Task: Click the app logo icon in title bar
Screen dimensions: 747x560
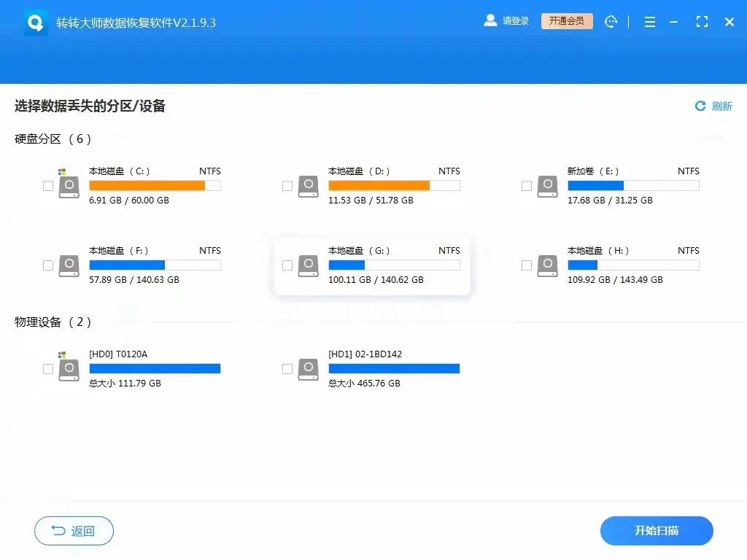Action: [35, 23]
